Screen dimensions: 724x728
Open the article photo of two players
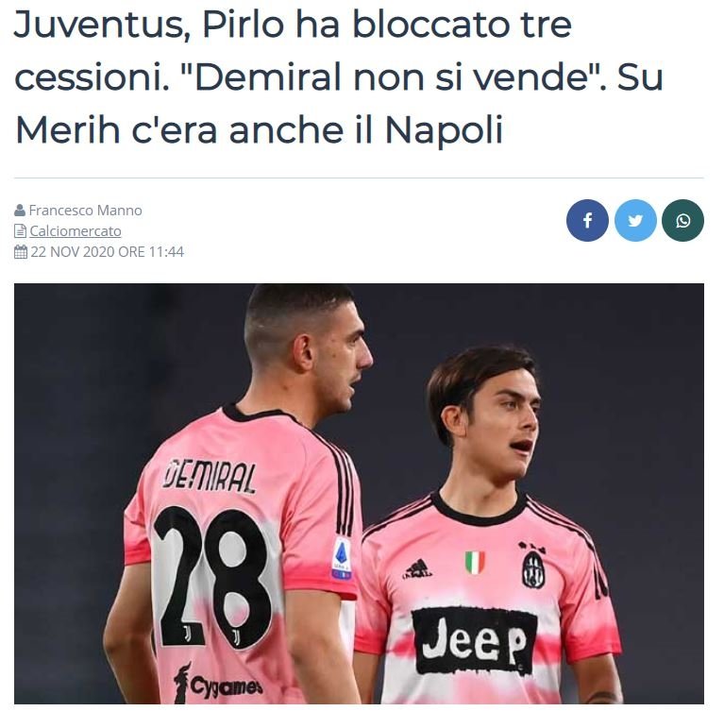point(359,494)
